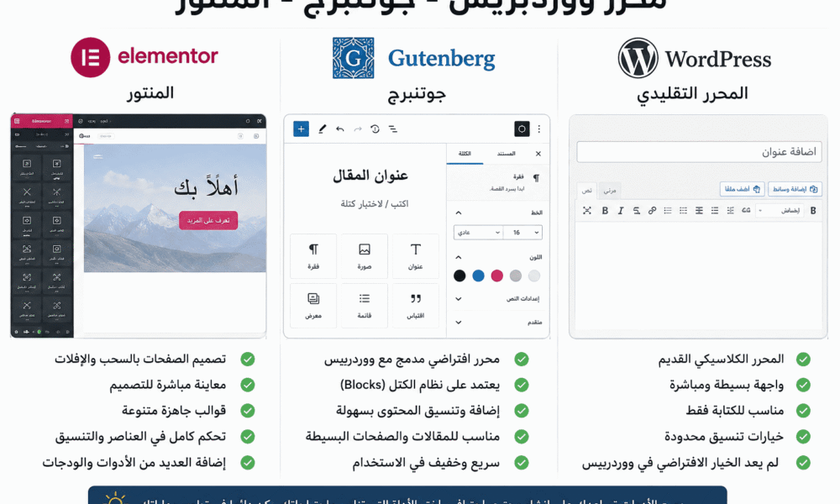Toggle Italic in the classic editor toolbar
This screenshot has height=504, width=840.
pyautogui.click(x=621, y=211)
